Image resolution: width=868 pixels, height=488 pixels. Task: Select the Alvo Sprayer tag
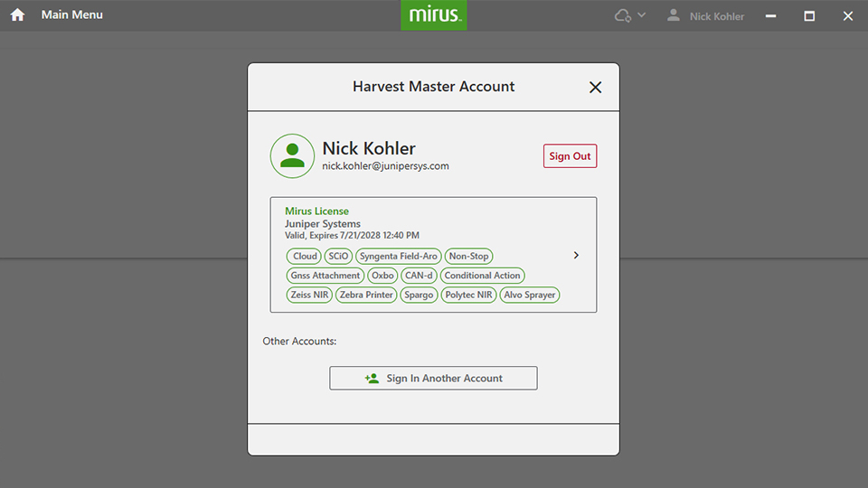530,295
